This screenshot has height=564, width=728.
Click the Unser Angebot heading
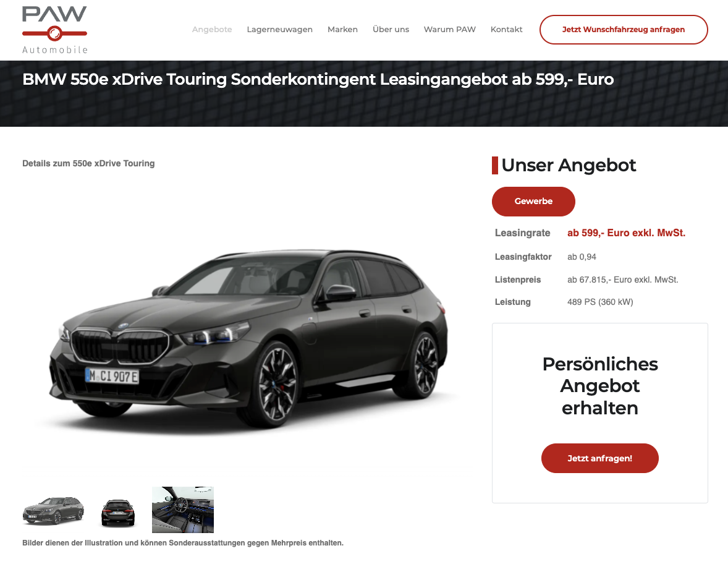(x=569, y=165)
